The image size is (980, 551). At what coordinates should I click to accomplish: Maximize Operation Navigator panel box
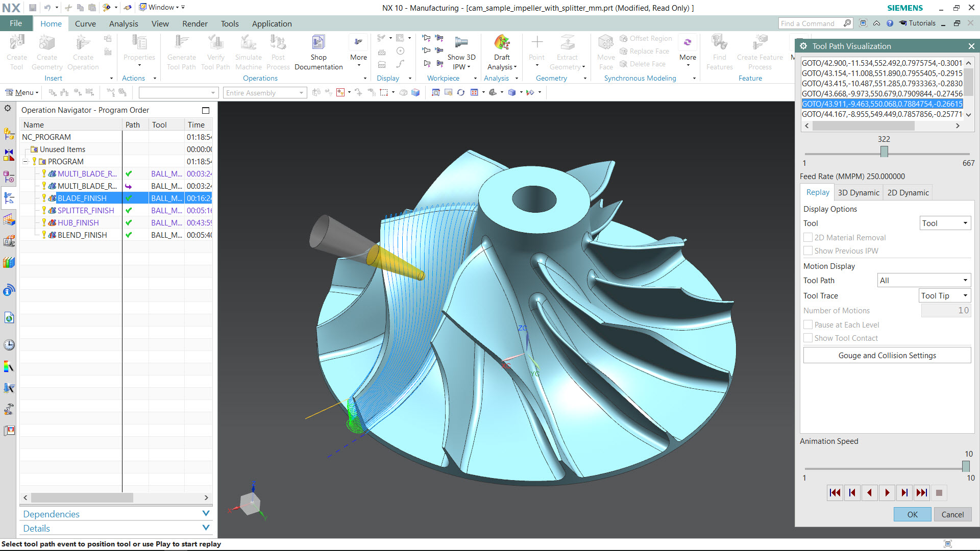pyautogui.click(x=206, y=110)
